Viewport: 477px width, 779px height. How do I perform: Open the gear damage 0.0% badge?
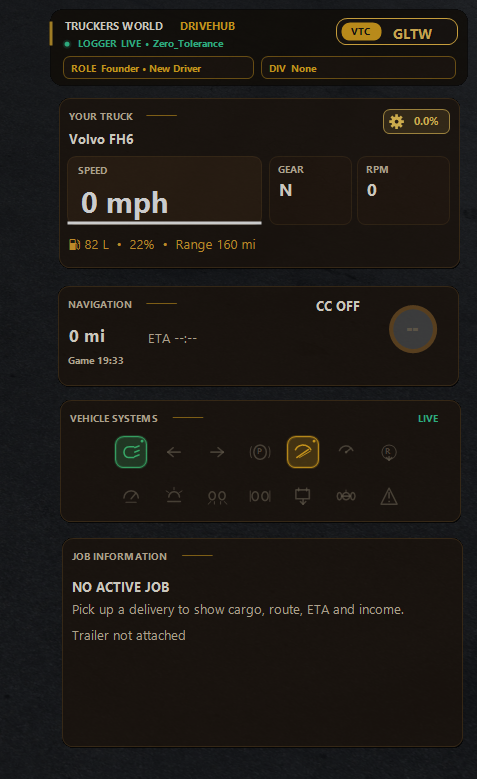pyautogui.click(x=416, y=122)
